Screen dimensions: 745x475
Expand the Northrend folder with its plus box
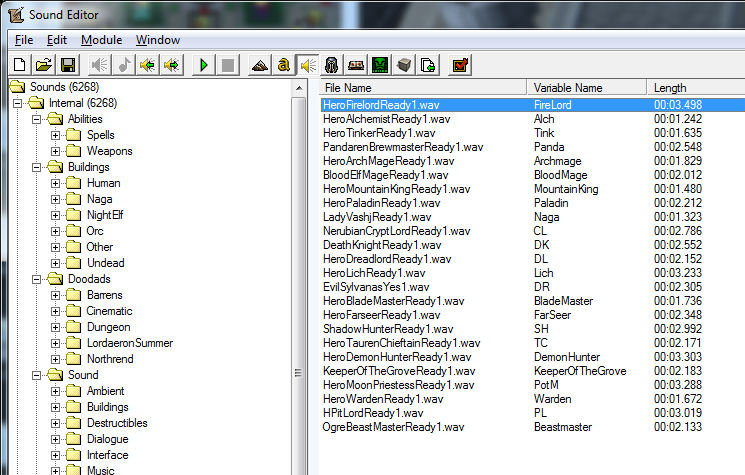coord(56,359)
